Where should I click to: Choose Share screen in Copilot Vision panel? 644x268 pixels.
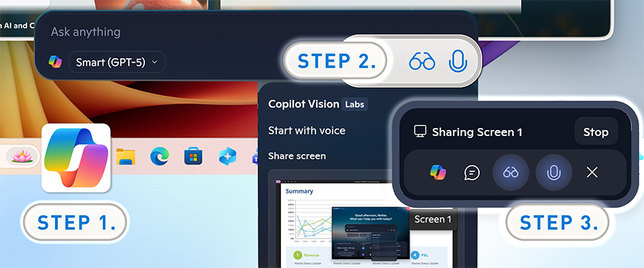(297, 156)
